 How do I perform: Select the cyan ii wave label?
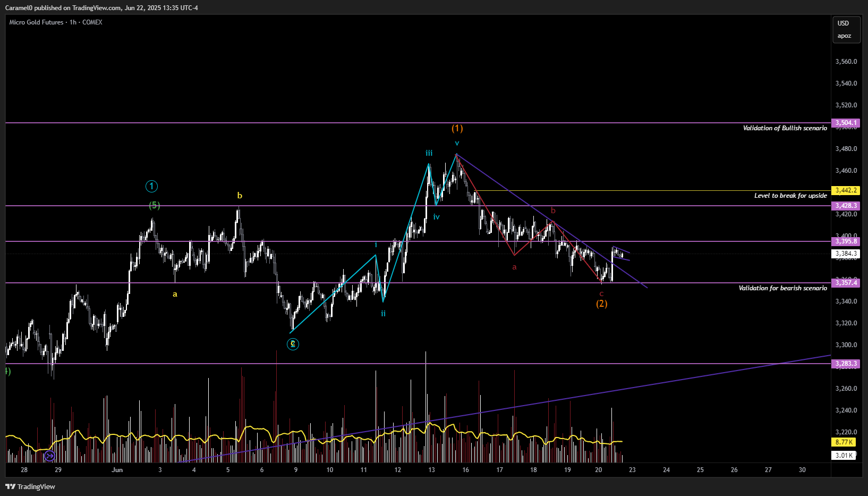pos(383,314)
